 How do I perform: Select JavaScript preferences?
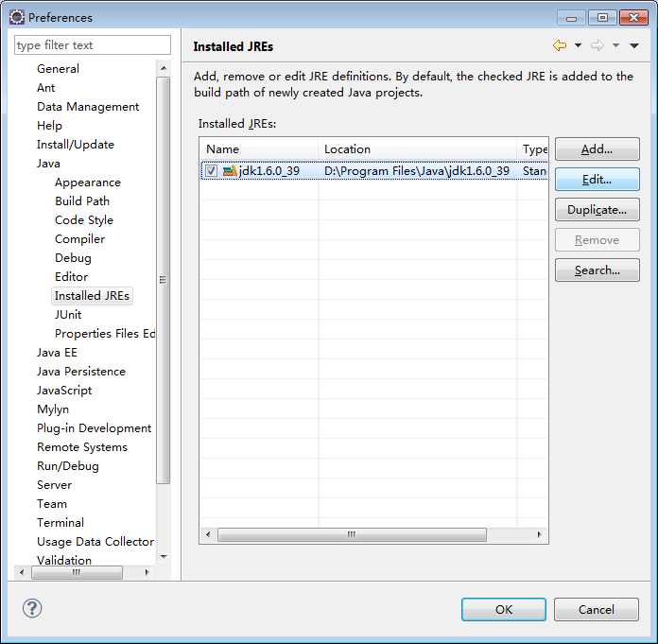[64, 390]
